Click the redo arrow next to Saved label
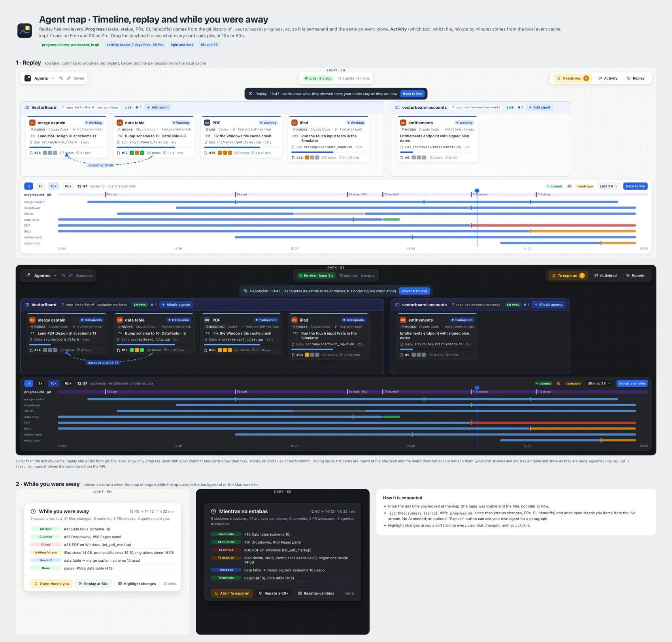The image size is (672, 642). tap(68, 78)
